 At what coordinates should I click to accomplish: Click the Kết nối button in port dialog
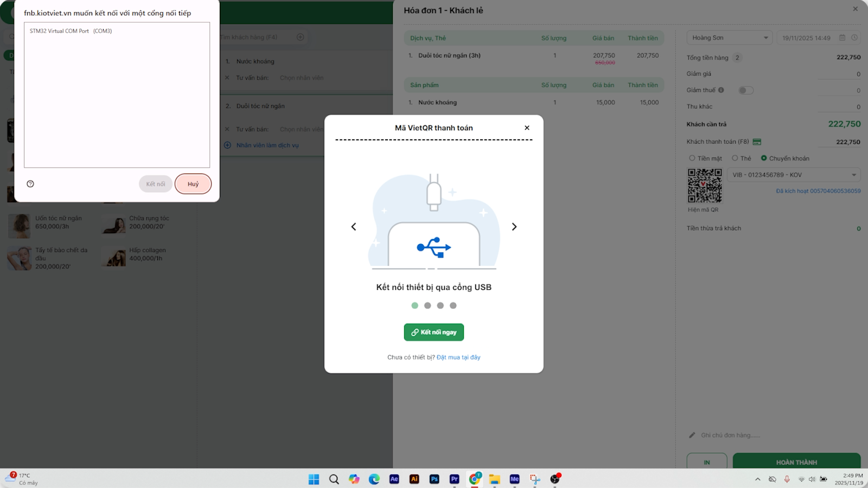[156, 184]
